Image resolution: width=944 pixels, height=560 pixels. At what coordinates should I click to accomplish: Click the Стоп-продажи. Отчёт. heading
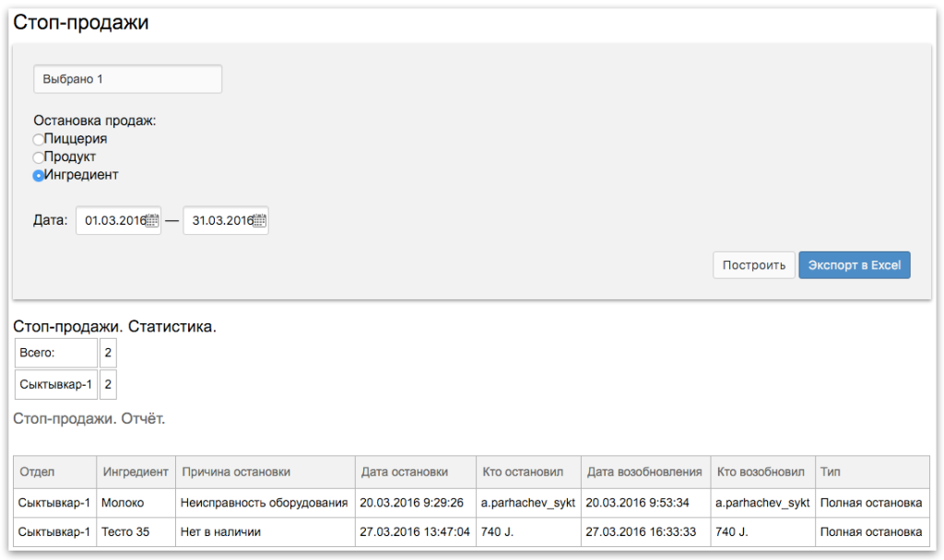pyautogui.click(x=89, y=419)
